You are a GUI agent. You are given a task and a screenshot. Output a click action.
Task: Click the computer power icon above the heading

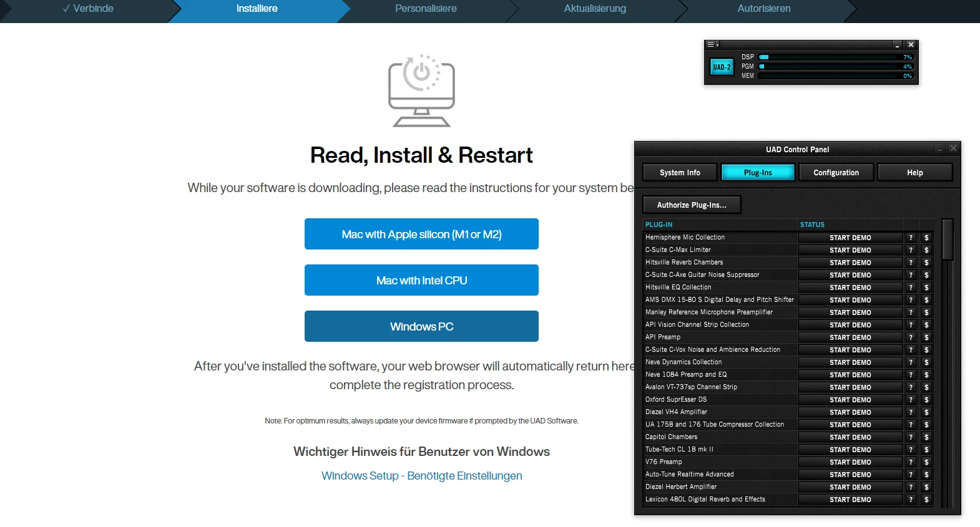click(x=421, y=91)
